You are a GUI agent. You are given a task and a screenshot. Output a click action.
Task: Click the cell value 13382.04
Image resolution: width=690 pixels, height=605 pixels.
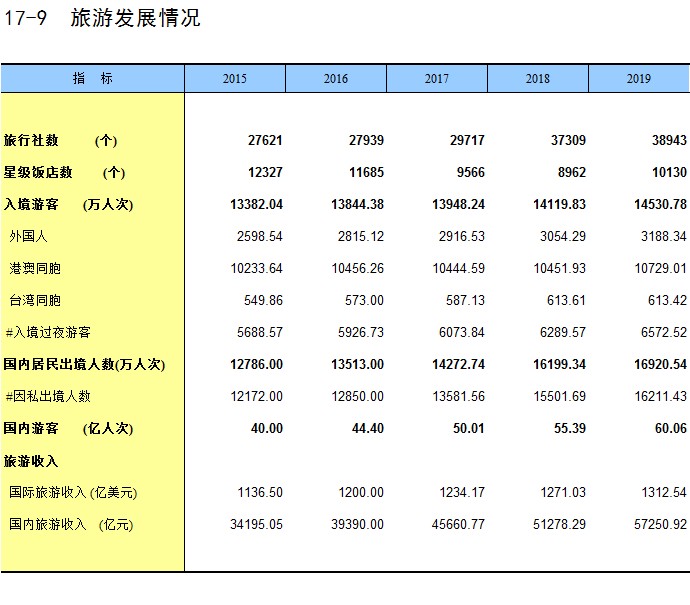tap(256, 205)
